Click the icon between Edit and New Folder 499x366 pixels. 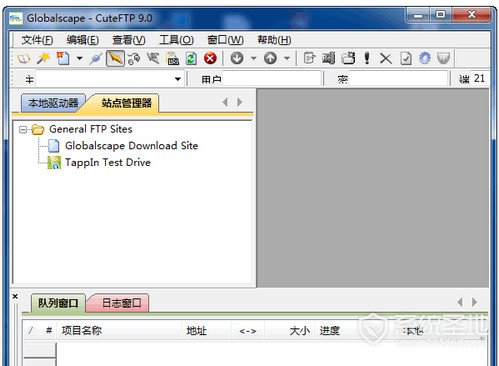(x=329, y=59)
